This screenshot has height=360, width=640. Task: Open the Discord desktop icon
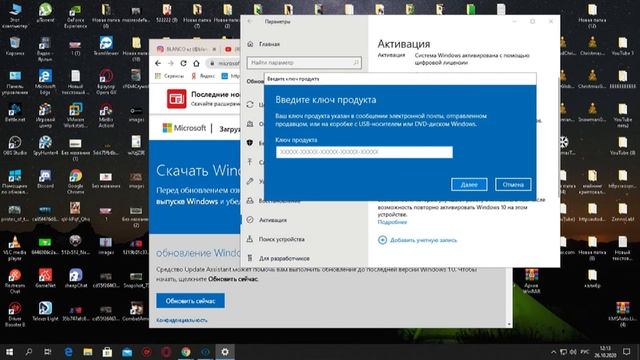45,179
